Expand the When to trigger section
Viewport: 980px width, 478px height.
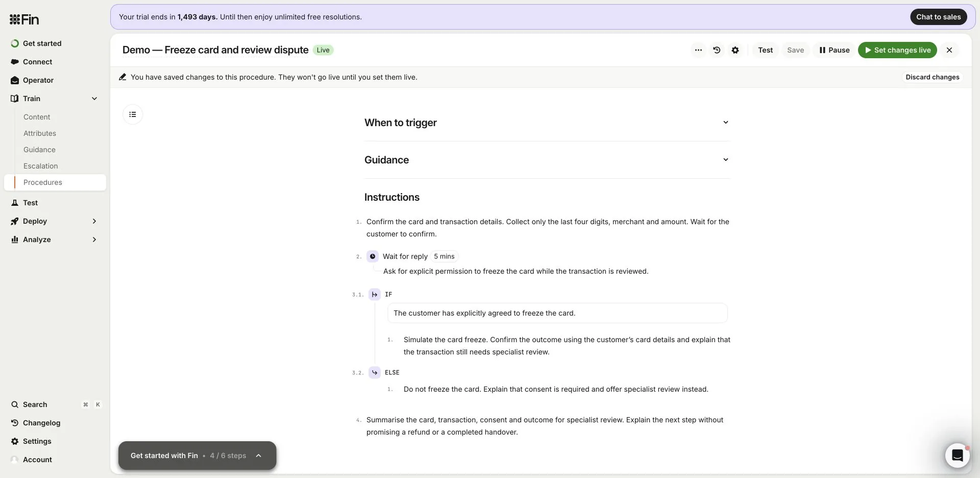(547, 123)
